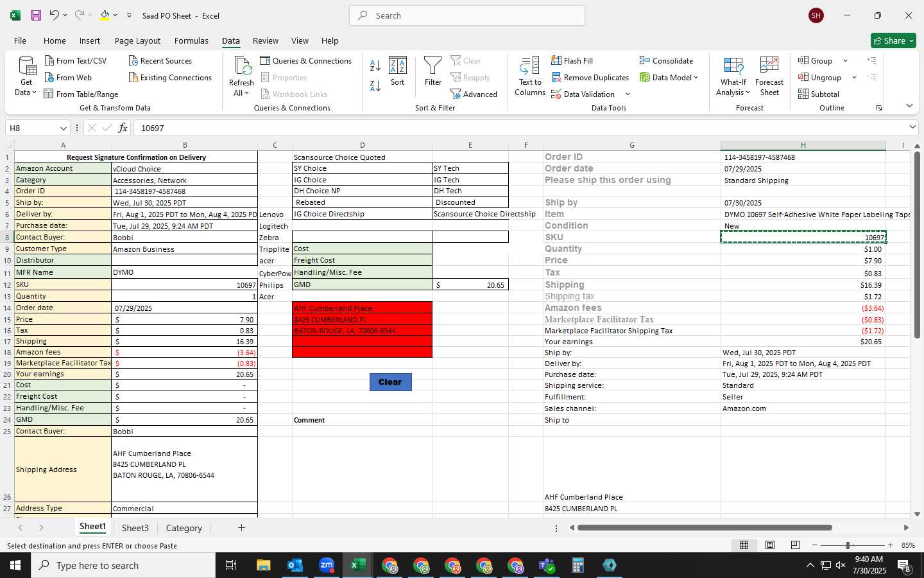
Task: Import data From Web
Action: pyautogui.click(x=68, y=78)
